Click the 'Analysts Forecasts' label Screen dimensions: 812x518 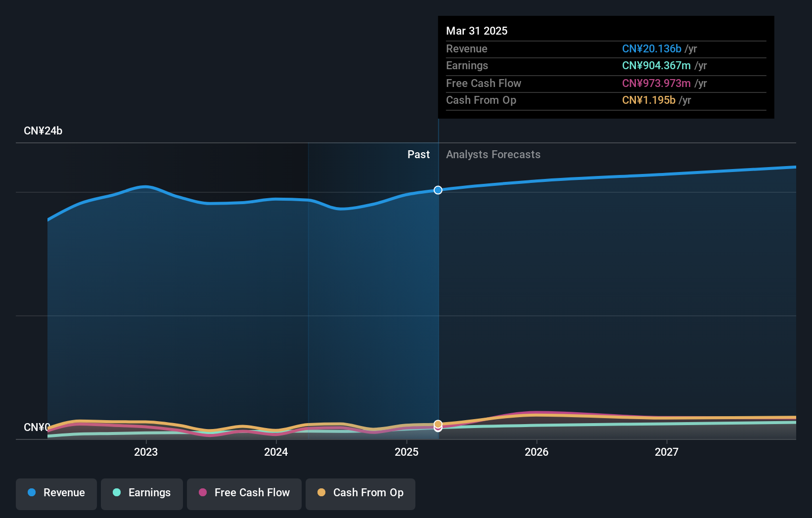pyautogui.click(x=493, y=155)
